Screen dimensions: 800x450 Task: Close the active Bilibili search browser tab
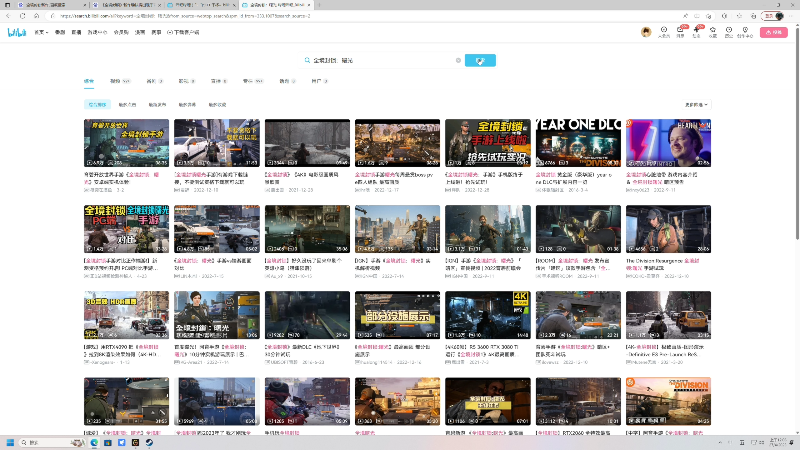[309, 5]
